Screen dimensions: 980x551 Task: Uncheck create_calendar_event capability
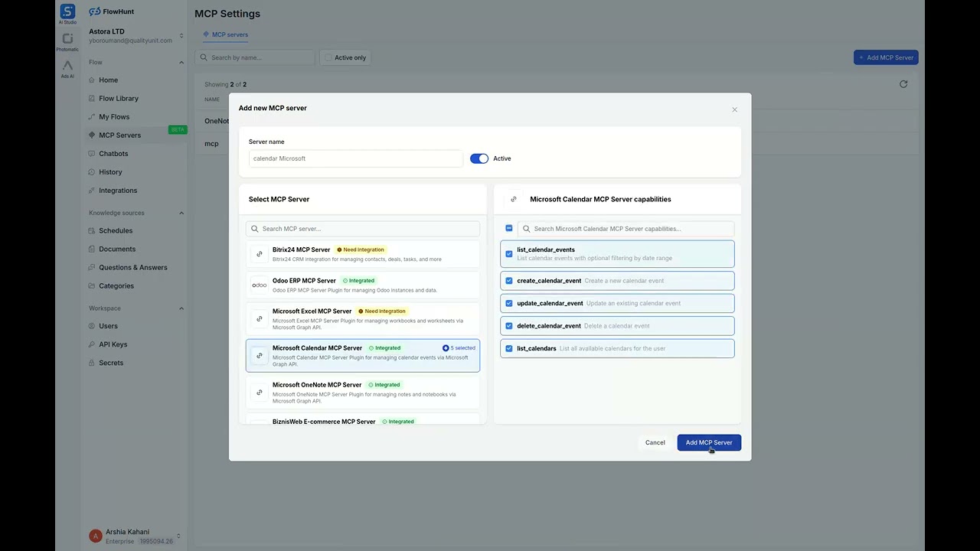pyautogui.click(x=509, y=281)
